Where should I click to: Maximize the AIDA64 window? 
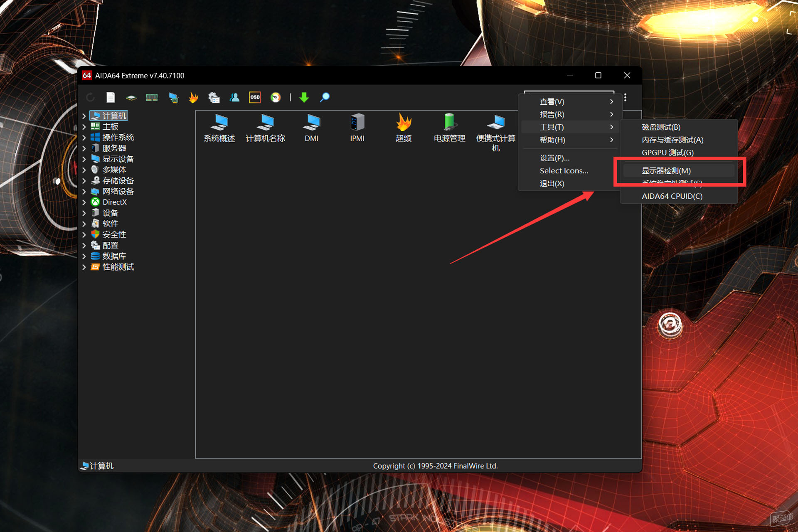pos(598,75)
